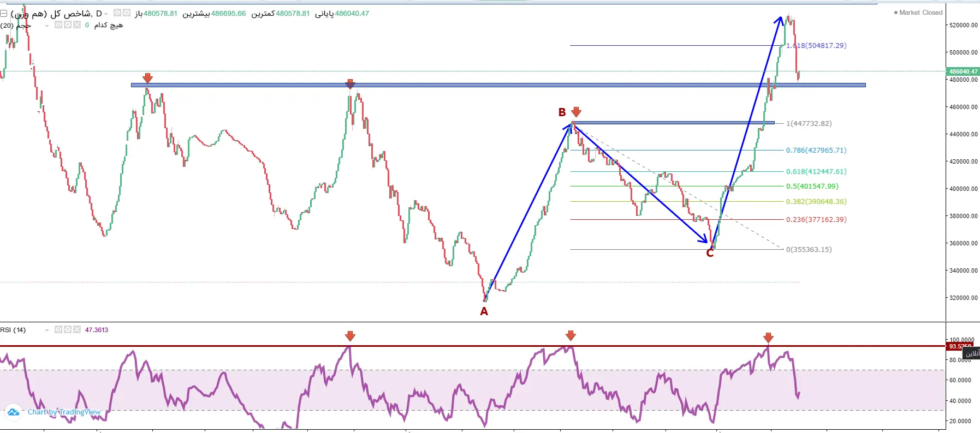Toggle visibility eye of main index series
Viewport: 980px width, 433px height.
(x=117, y=13)
